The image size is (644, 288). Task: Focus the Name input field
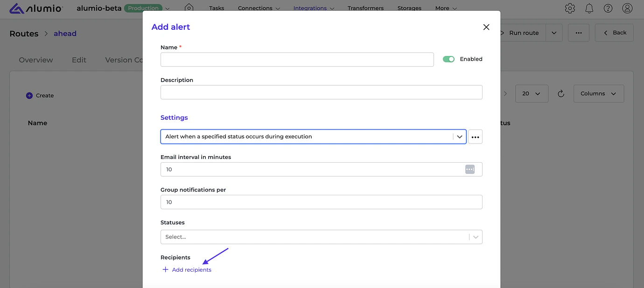pyautogui.click(x=297, y=59)
